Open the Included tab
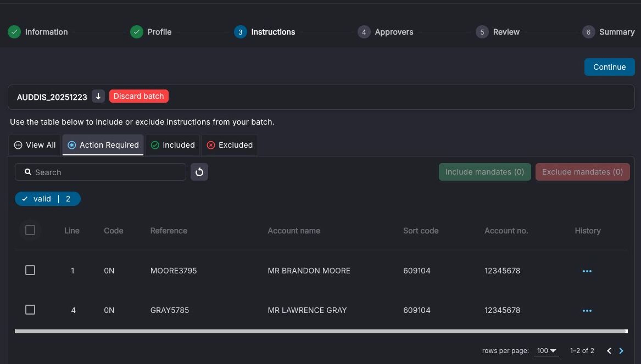641x364 pixels. click(172, 145)
